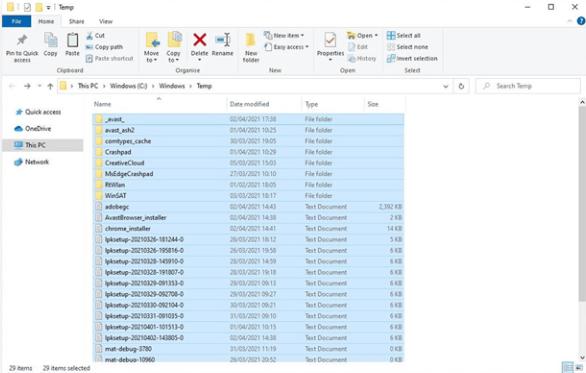The image size is (586, 373).
Task: Switch to Details view icon in status bar
Action: [568, 367]
